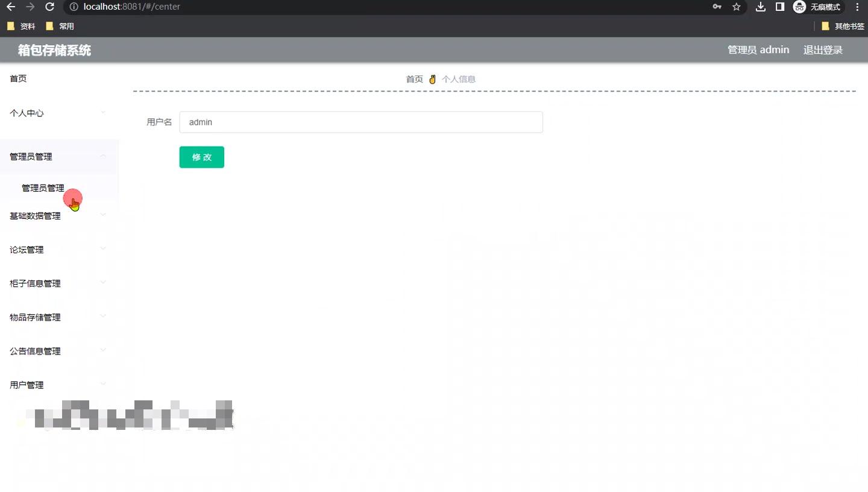Expand the 用户管理 menu section
This screenshot has height=492, width=868.
point(57,384)
